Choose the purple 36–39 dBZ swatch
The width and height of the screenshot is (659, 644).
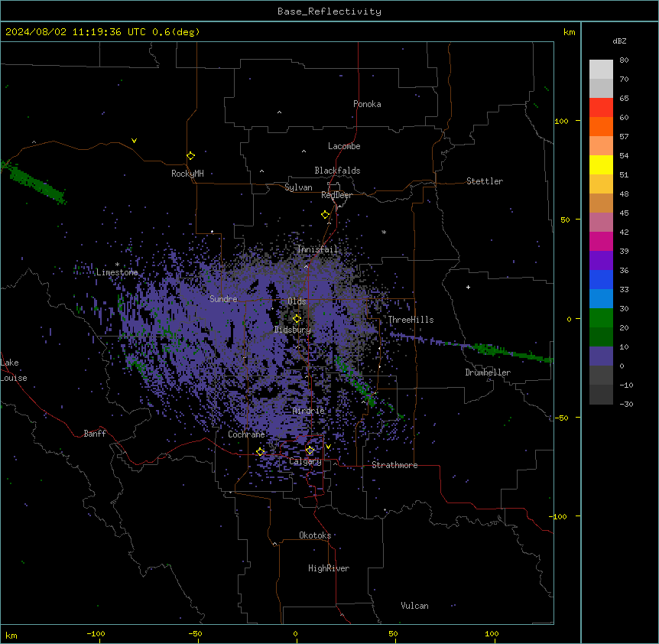click(601, 261)
